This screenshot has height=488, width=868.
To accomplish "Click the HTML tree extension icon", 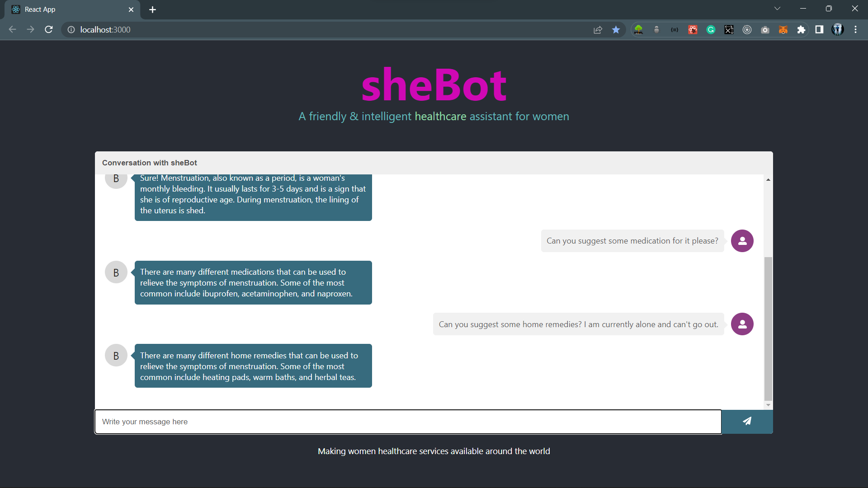I will 638,30.
